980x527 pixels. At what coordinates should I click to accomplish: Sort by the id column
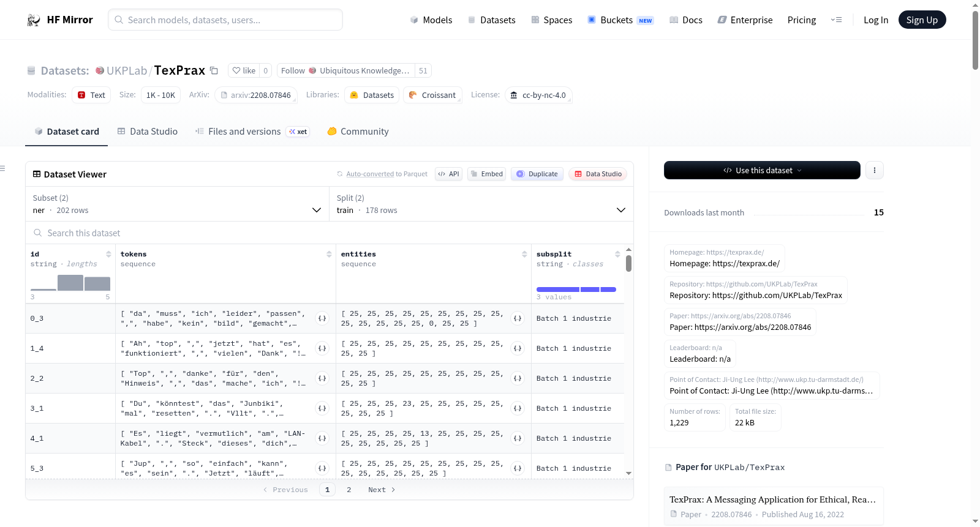pos(108,254)
